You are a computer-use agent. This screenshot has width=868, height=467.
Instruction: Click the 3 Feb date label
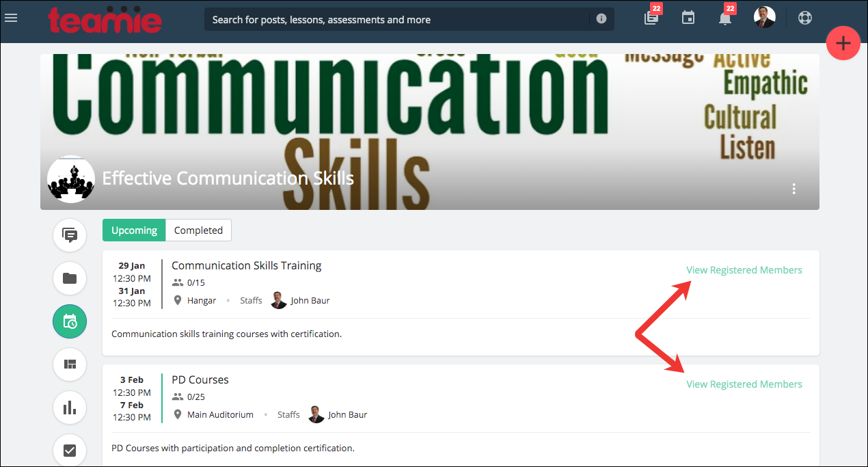pyautogui.click(x=132, y=380)
